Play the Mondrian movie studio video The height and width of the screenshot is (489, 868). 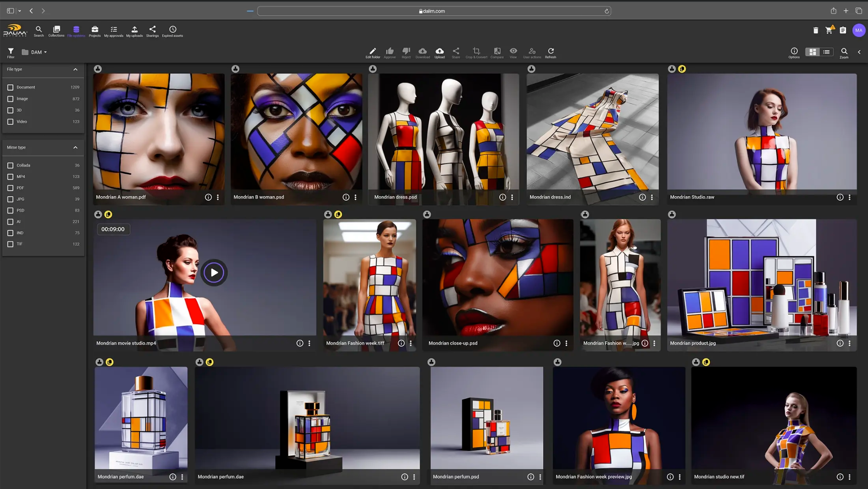(214, 273)
